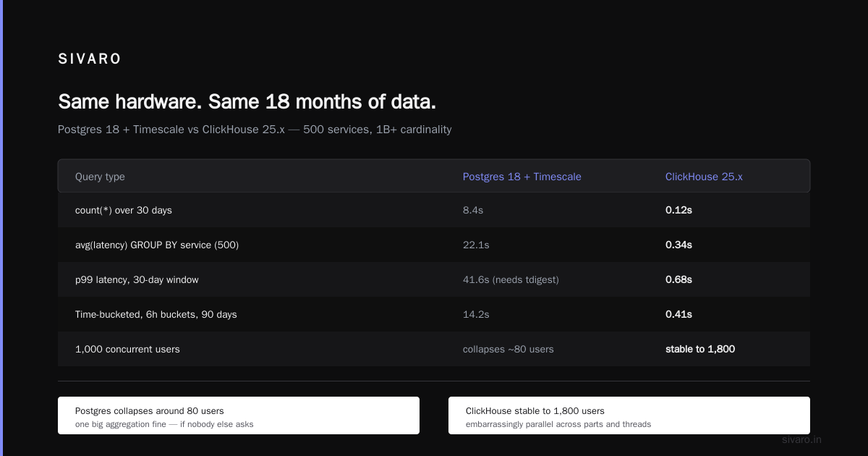
Task: Click the 0.41s ClickHouse value
Action: [678, 314]
